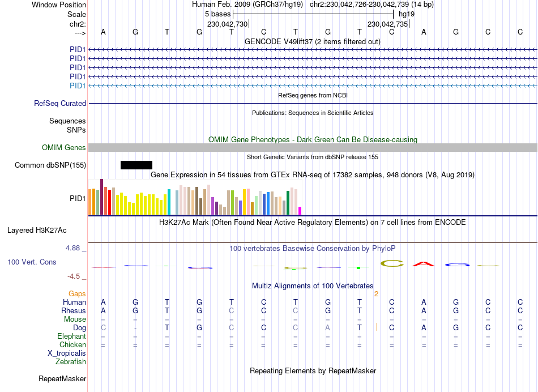Screen dimensions: 538x392
Task: Click the magenta last bar in GTEx chart
Action: [300, 211]
